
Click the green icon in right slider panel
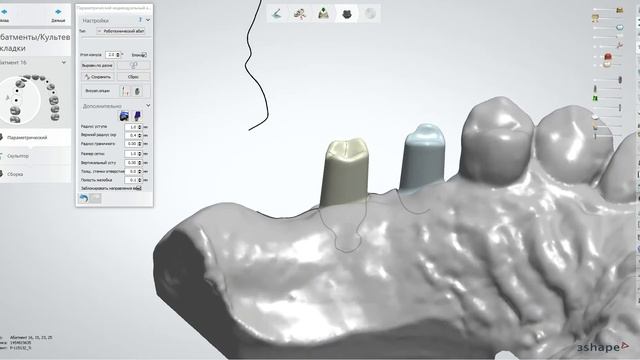[596, 98]
